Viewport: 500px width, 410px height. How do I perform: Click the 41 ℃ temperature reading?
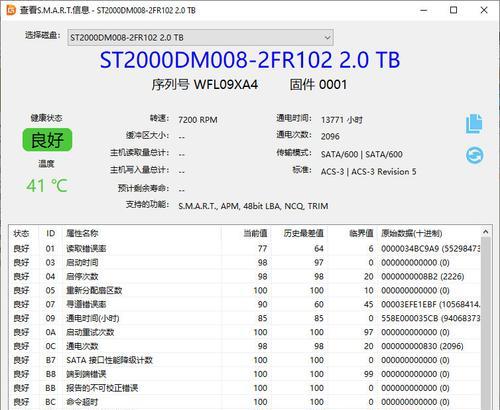[47, 186]
